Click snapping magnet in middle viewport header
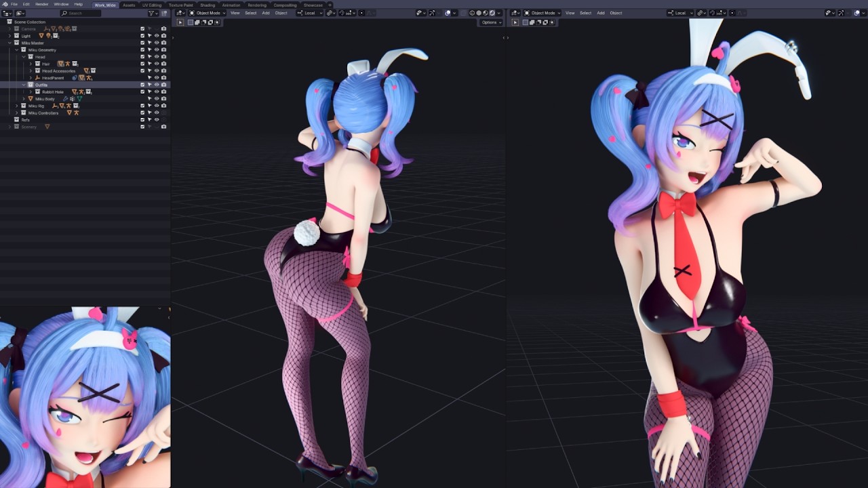 pyautogui.click(x=342, y=13)
